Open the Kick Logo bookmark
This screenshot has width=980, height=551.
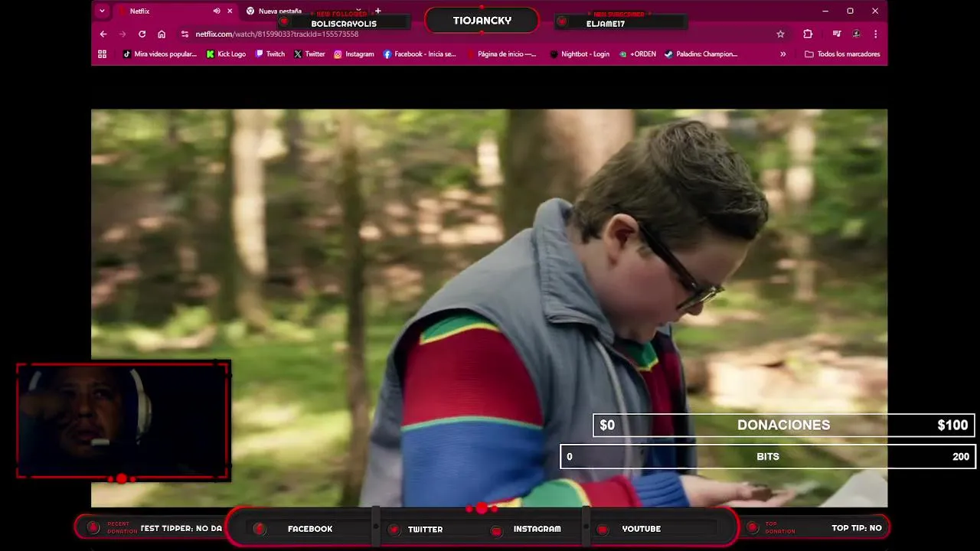coord(226,54)
